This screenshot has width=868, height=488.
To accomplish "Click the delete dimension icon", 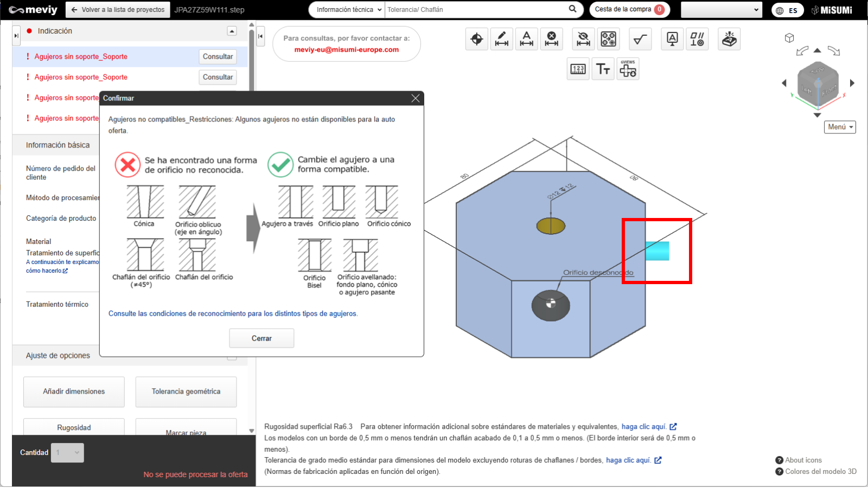I will pos(552,39).
